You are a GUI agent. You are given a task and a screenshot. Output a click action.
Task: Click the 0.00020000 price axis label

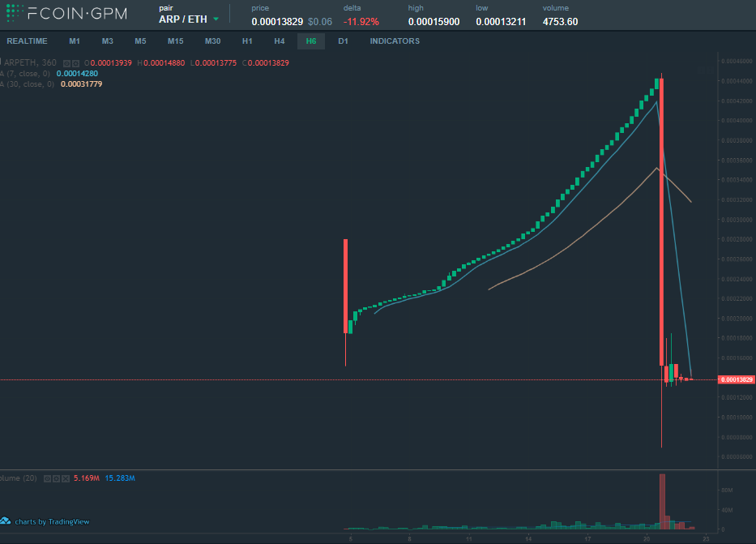point(737,319)
